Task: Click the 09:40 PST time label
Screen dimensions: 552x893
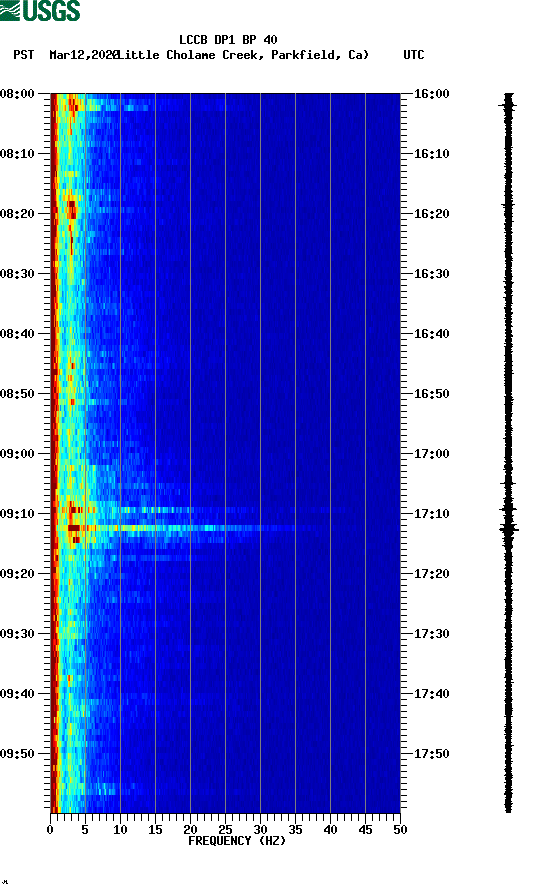Action: (x=17, y=694)
